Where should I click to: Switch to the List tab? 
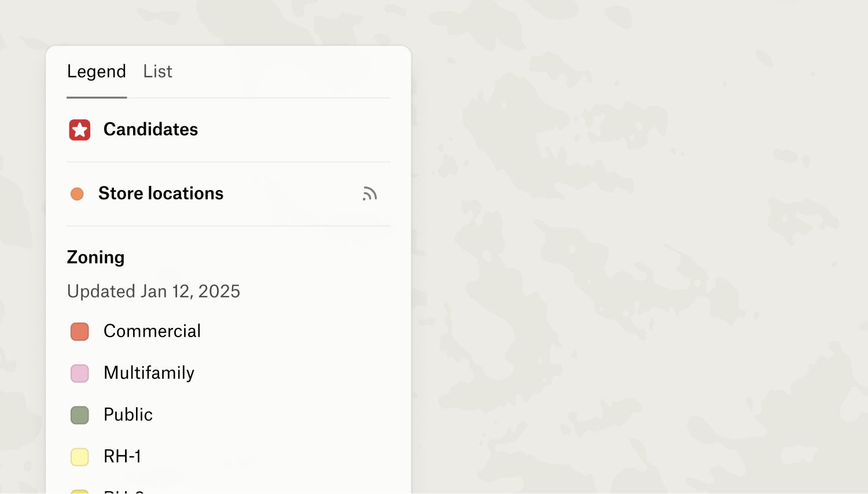(x=157, y=71)
